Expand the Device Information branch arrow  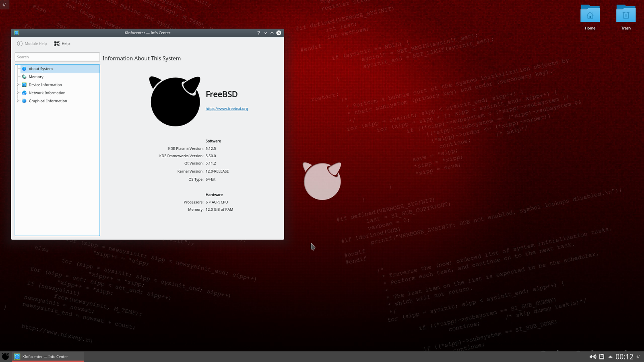click(x=18, y=85)
